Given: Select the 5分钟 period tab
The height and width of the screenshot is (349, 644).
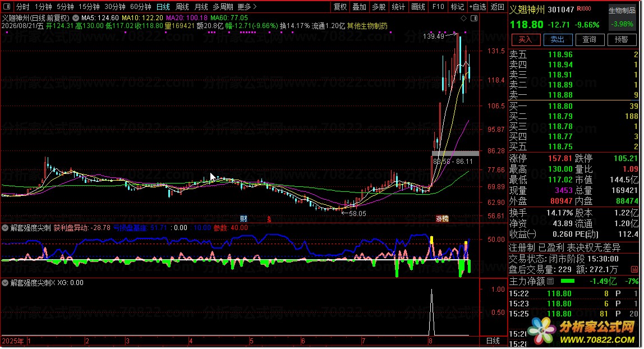Looking at the screenshot, I should 65,7.
